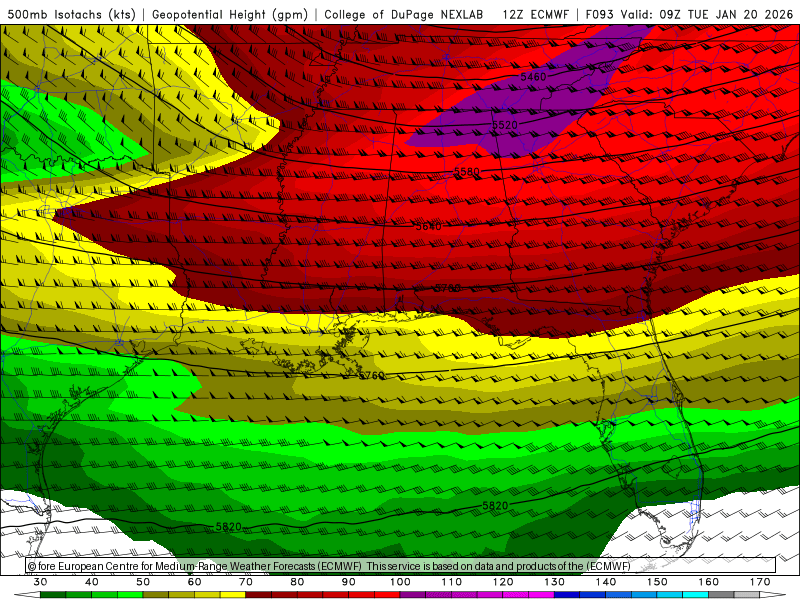Pick the cyan color bar segment near 160
Image resolution: width=800 pixels, height=600 pixels.
pyautogui.click(x=695, y=595)
